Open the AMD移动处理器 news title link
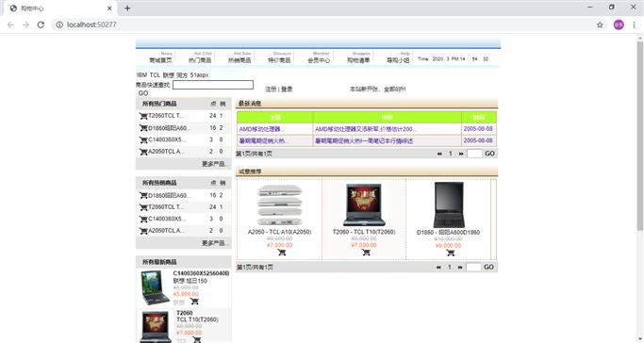 (262, 129)
